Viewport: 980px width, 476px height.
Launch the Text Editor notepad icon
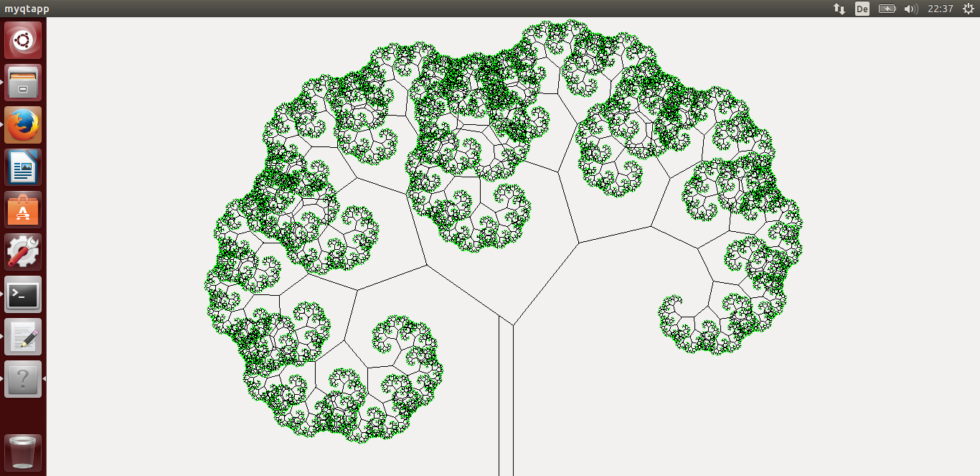point(23,337)
